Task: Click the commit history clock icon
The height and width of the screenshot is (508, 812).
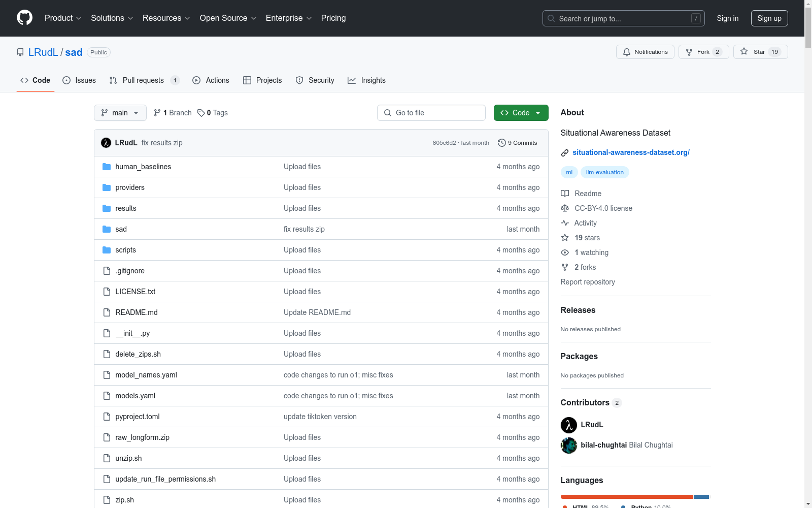Action: click(x=502, y=143)
